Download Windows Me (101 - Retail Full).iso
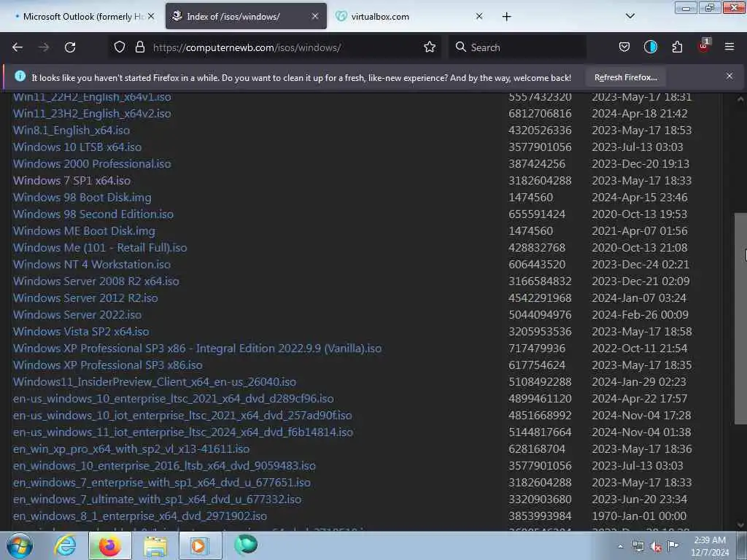This screenshot has height=560, width=747. click(x=100, y=248)
